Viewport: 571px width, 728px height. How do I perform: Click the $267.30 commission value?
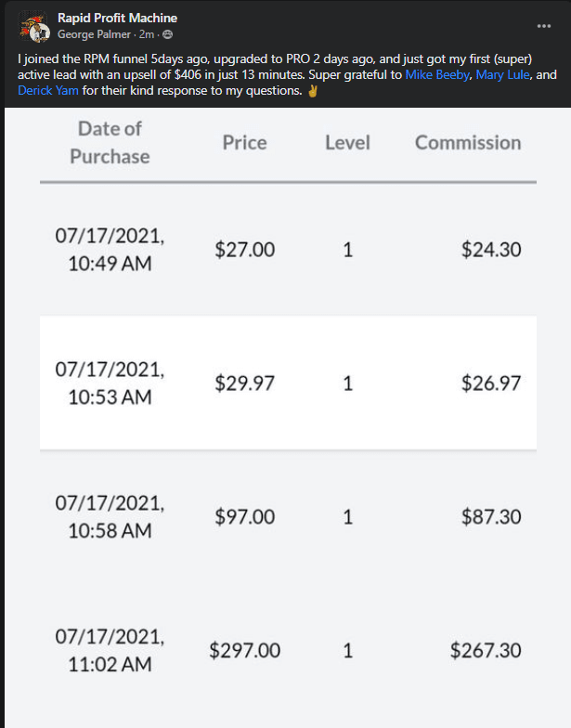pyautogui.click(x=485, y=651)
